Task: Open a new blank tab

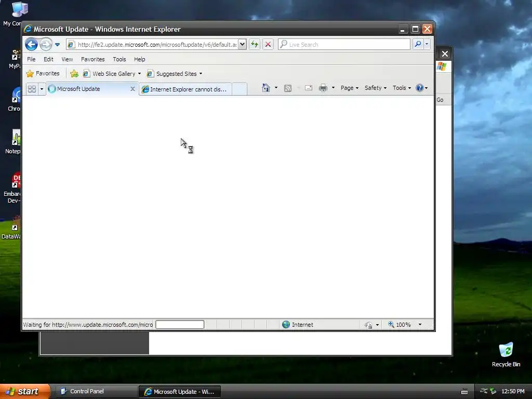Action: 240,89
